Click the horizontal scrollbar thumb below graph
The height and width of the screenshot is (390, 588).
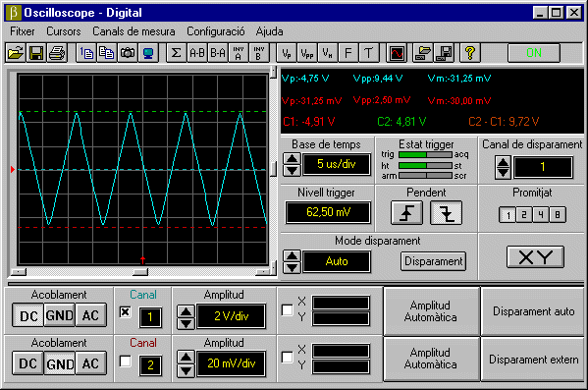pos(140,272)
